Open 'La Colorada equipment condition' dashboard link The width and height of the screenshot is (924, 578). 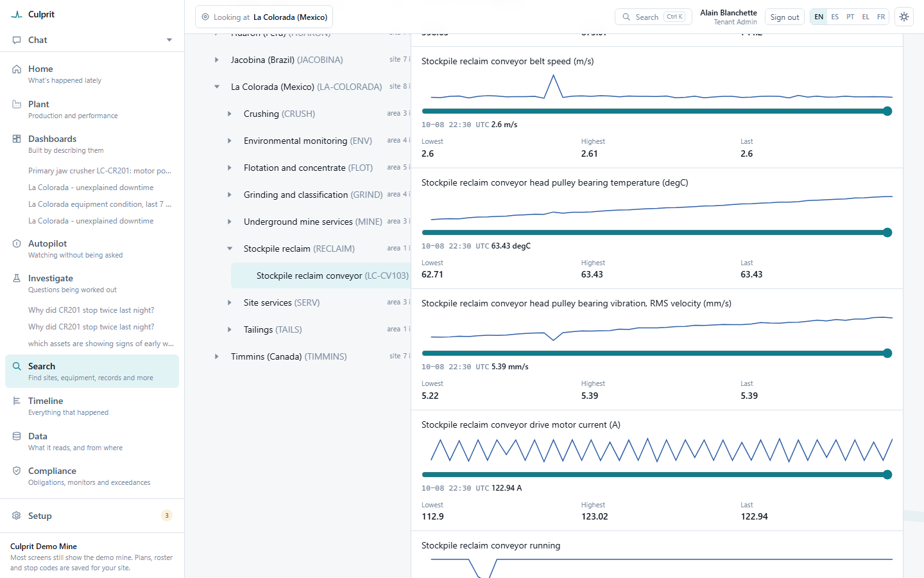99,204
